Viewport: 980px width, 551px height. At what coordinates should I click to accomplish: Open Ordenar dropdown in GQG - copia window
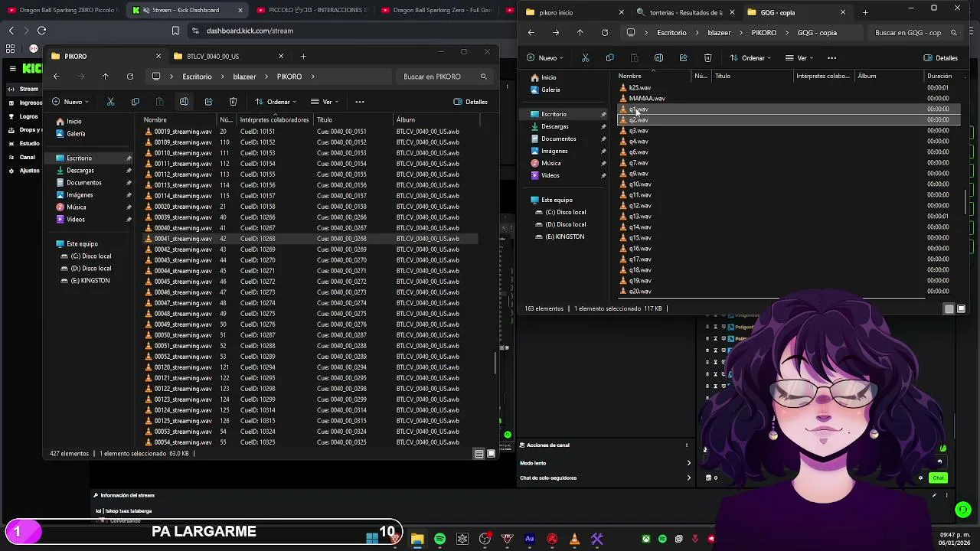751,58
